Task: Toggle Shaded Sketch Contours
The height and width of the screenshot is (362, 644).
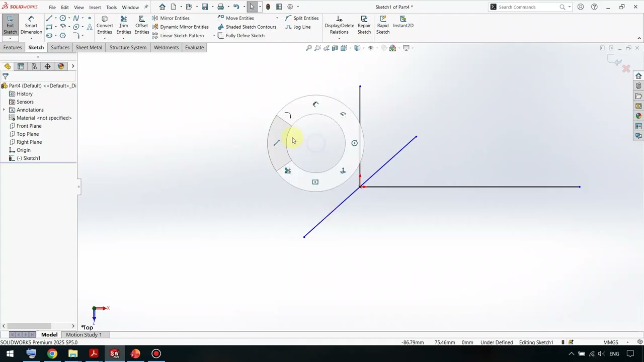Action: [x=247, y=27]
